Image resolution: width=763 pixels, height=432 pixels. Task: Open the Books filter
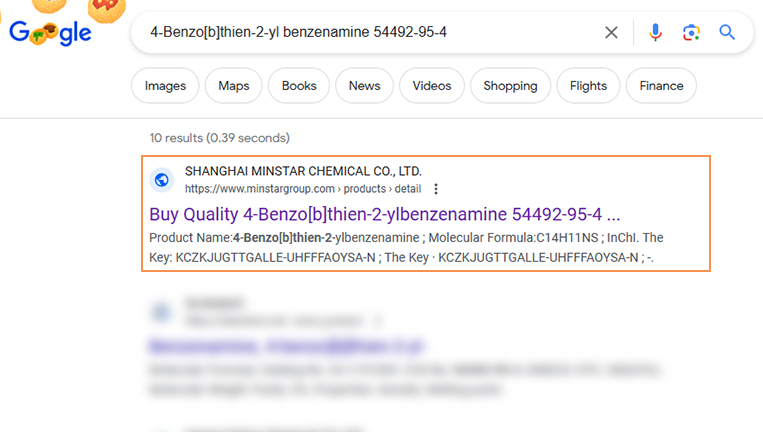coord(299,86)
